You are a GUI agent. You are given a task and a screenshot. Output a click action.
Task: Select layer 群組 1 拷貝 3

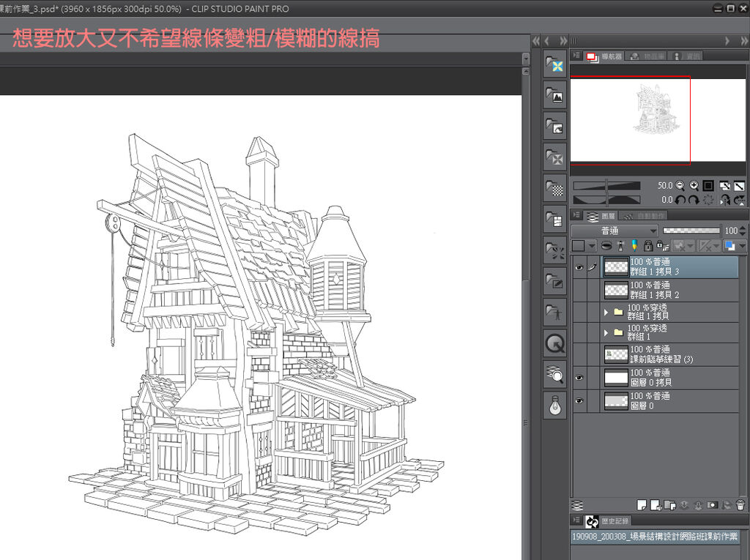point(669,267)
